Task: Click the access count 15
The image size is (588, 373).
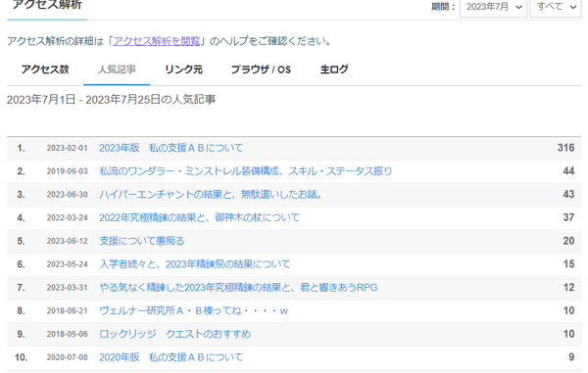Action: point(568,264)
